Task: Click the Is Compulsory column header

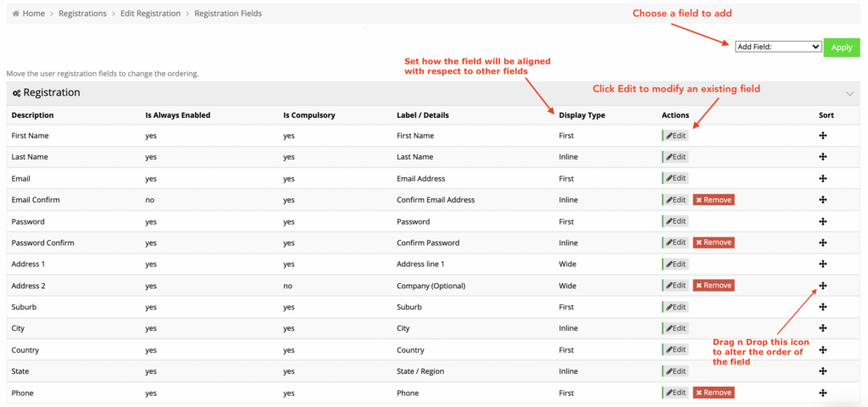Action: click(309, 115)
